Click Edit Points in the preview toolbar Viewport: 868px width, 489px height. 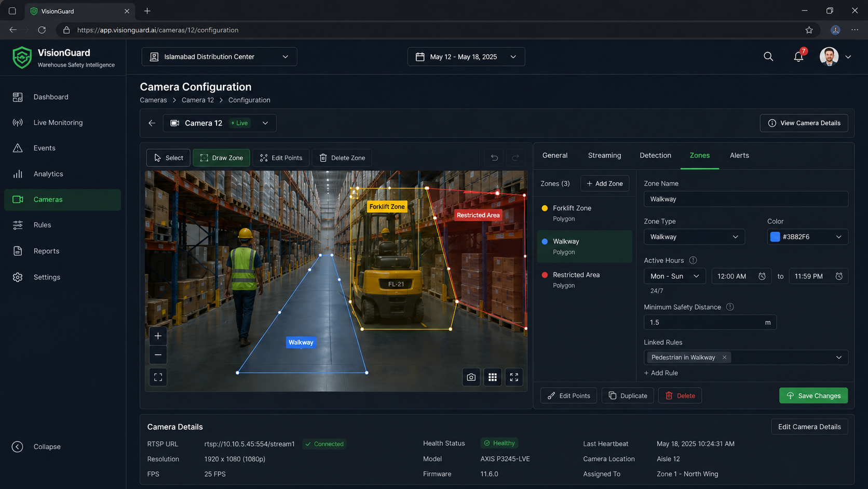pyautogui.click(x=281, y=157)
